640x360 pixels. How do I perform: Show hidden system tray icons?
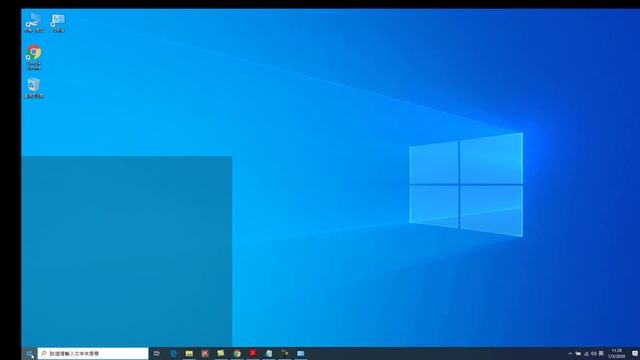570,353
